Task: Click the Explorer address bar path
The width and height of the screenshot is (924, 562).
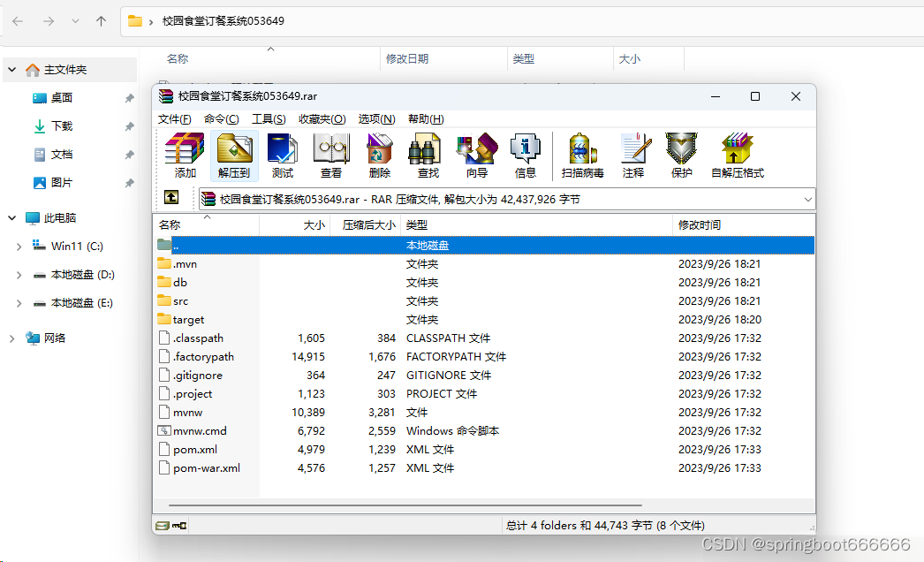Action: (x=223, y=21)
